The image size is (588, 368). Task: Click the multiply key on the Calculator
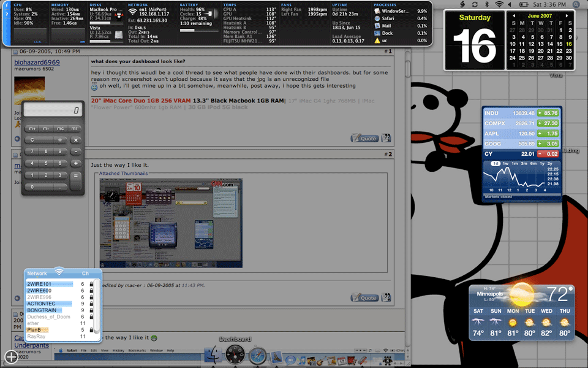76,140
